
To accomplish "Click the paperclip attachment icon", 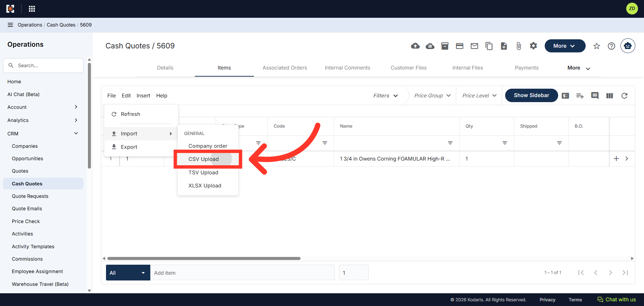I will tap(519, 46).
